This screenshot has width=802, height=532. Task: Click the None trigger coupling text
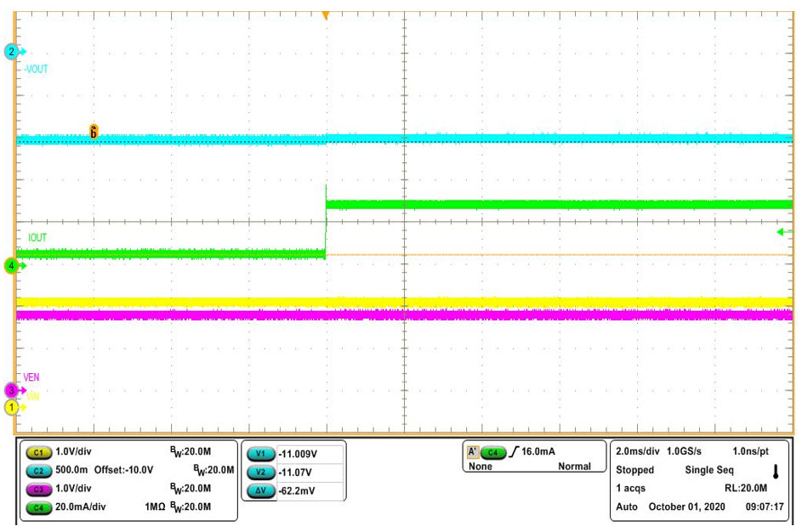coord(481,466)
